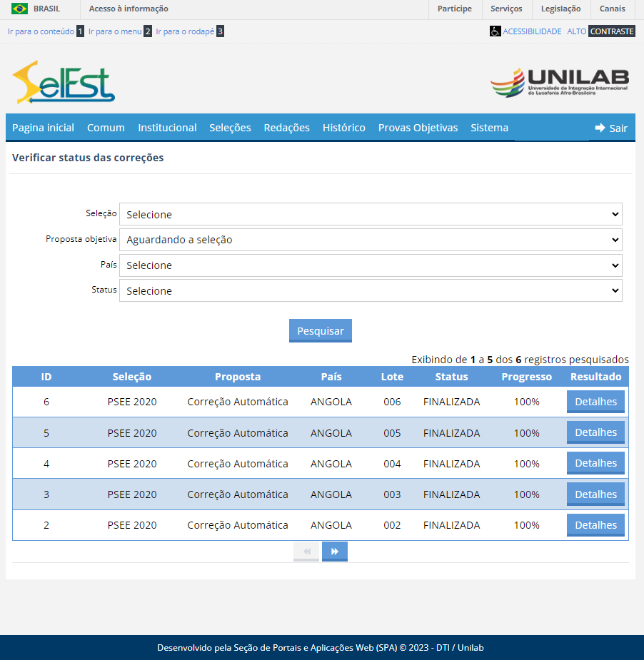The width and height of the screenshot is (644, 660).
Task: Open Detalhes for lote 003
Action: click(x=595, y=494)
